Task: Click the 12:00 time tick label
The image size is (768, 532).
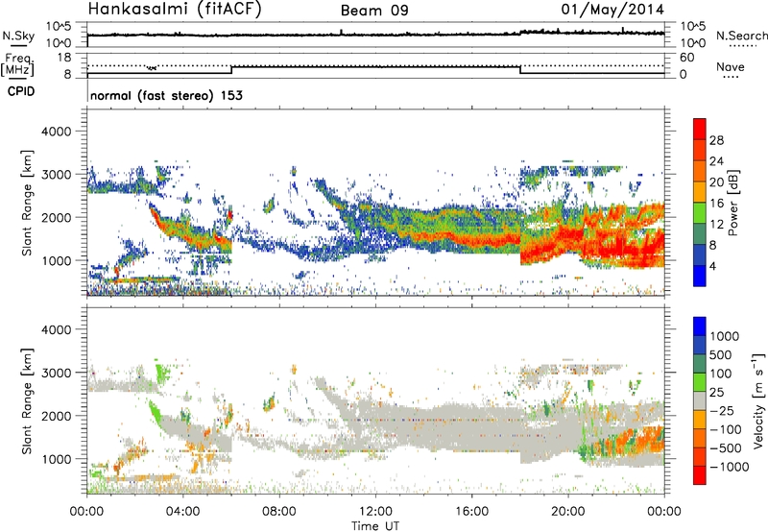Action: tap(375, 512)
